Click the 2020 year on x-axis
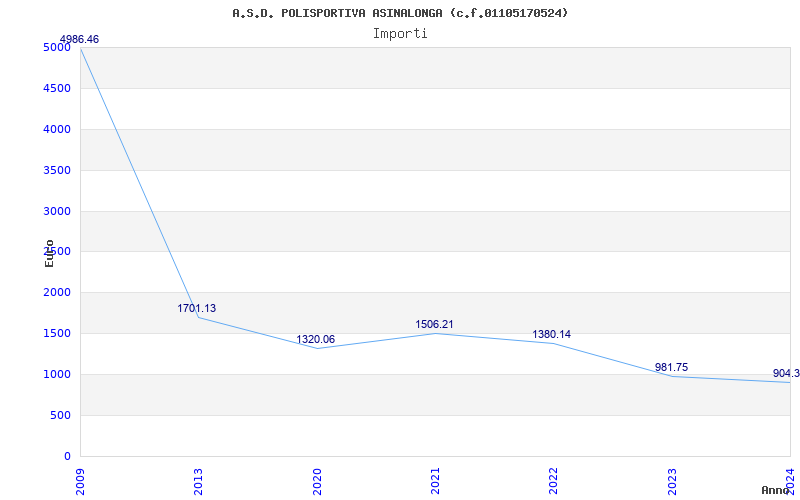 (317, 480)
